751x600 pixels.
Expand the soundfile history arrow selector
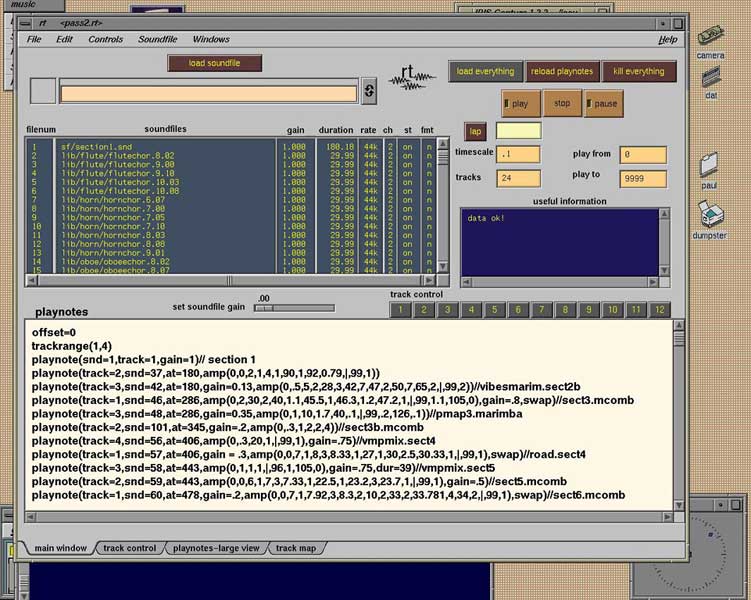[368, 91]
